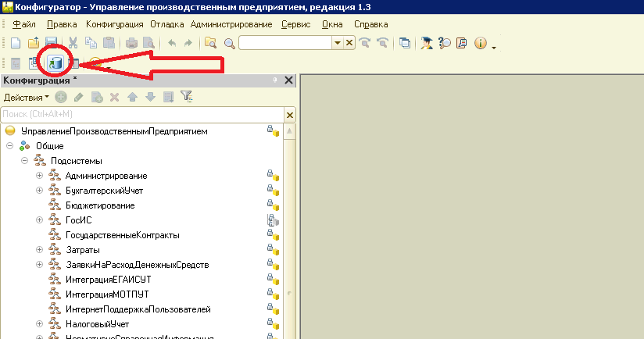Open the help contents book icon
This screenshot has height=339, width=644.
tap(462, 43)
